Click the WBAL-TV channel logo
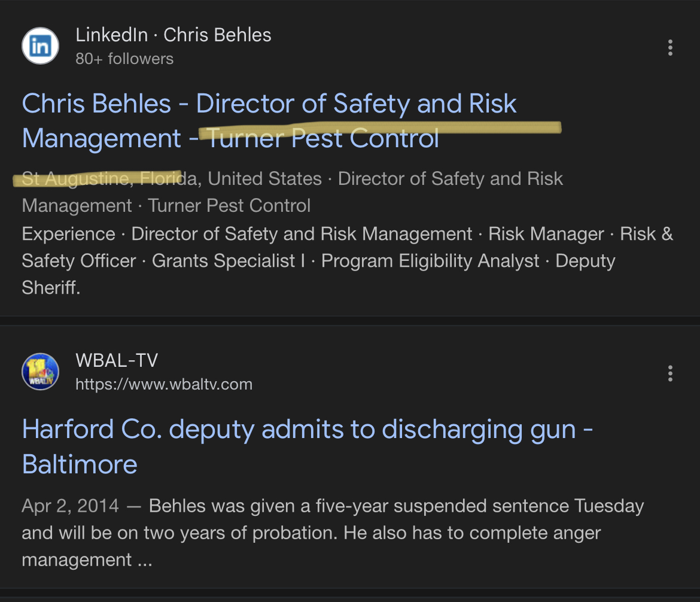The height and width of the screenshot is (602, 700). pos(41,372)
